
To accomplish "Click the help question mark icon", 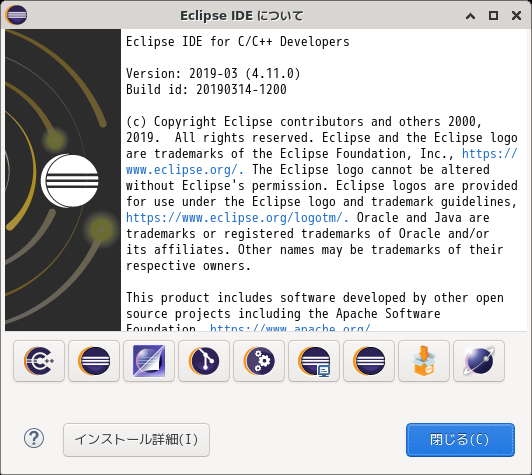I will (x=34, y=438).
